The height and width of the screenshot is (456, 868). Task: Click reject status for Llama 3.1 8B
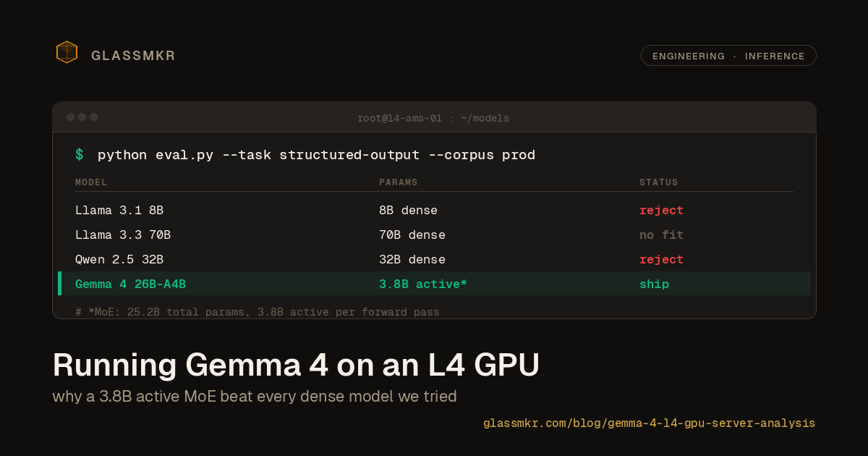(661, 211)
